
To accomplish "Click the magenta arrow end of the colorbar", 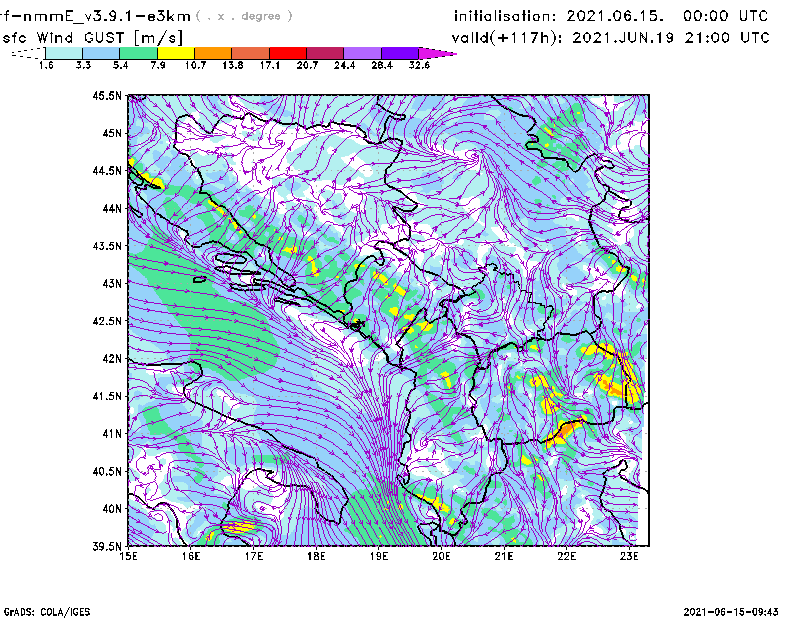I will [x=437, y=53].
